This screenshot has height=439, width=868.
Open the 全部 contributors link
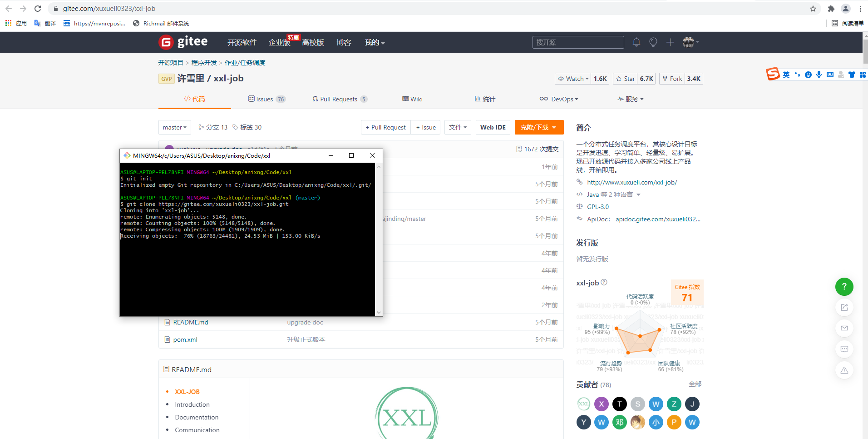(695, 384)
